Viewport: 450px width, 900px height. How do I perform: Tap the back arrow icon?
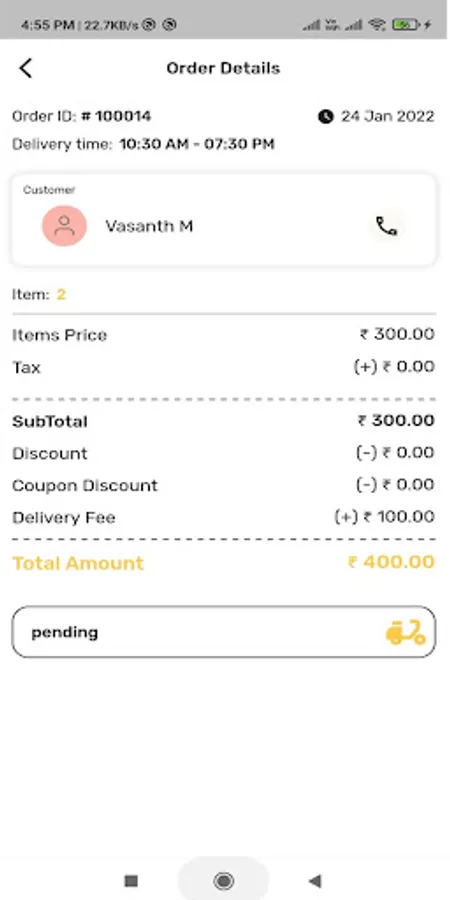[x=25, y=68]
